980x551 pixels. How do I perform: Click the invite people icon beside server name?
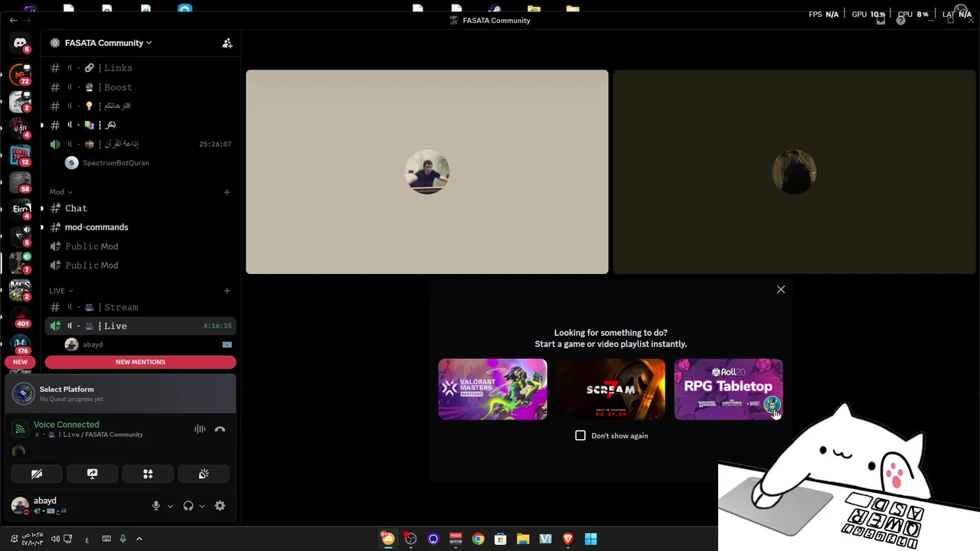[227, 44]
